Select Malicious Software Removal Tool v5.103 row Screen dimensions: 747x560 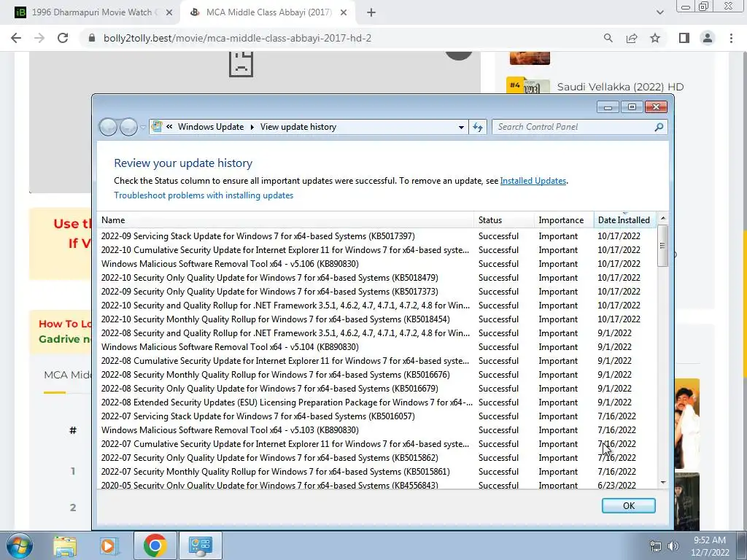tap(376, 430)
